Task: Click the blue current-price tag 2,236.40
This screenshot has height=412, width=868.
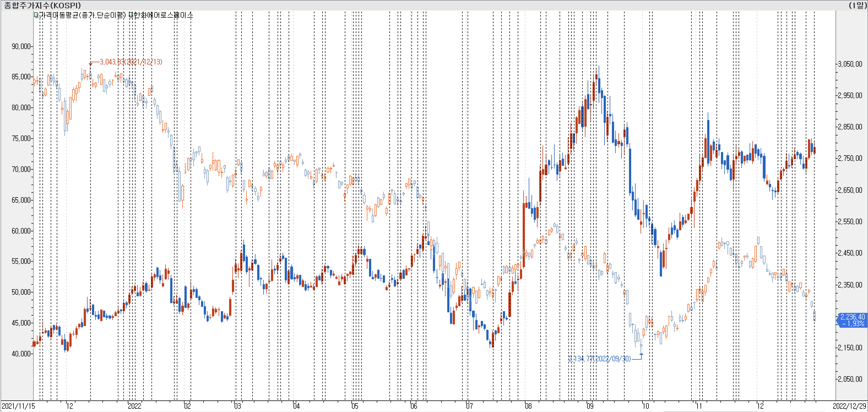Action: 852,320
